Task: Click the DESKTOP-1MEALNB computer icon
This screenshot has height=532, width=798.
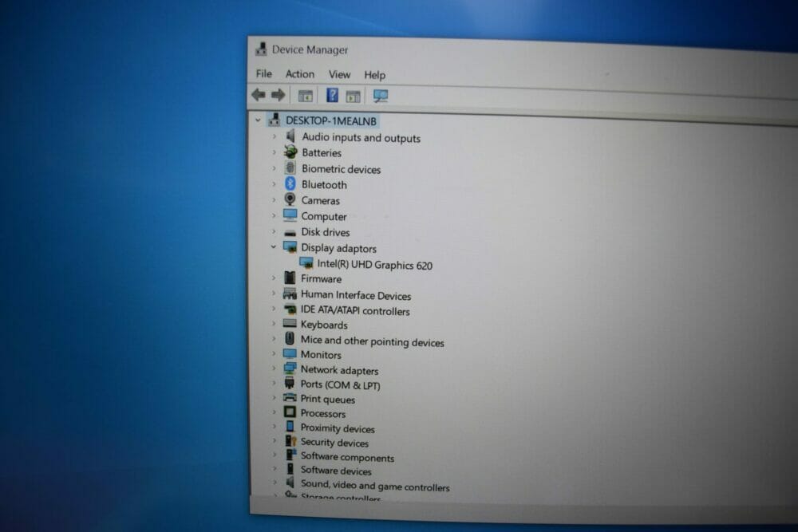Action: tap(275, 120)
